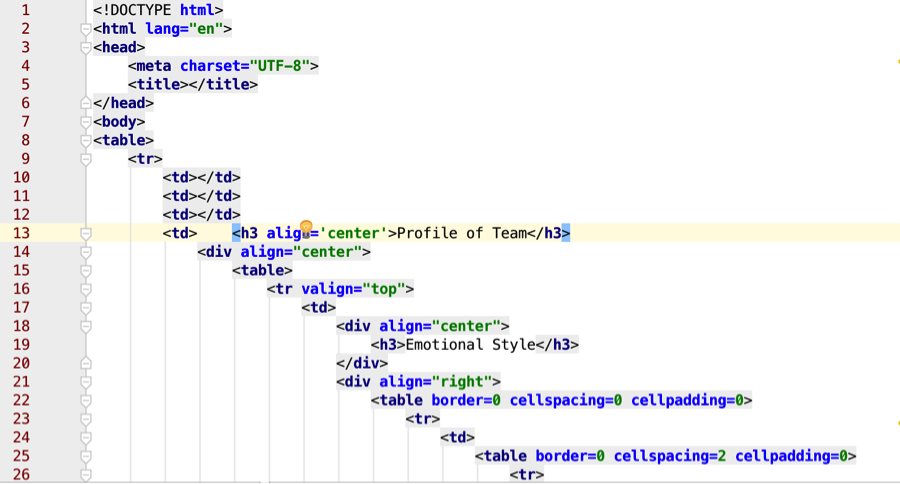
Task: Click align="center" on line 14
Action: (301, 251)
